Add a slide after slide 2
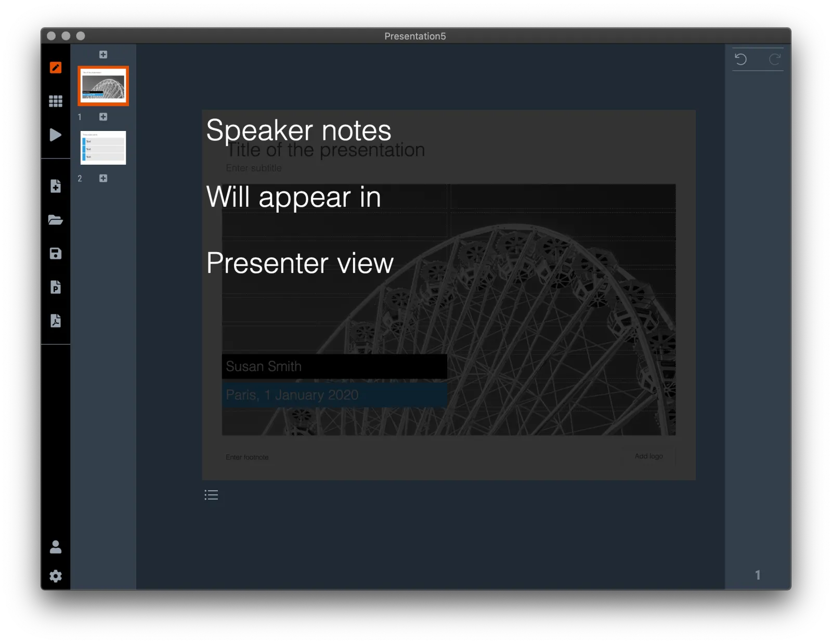This screenshot has width=832, height=644. [103, 178]
